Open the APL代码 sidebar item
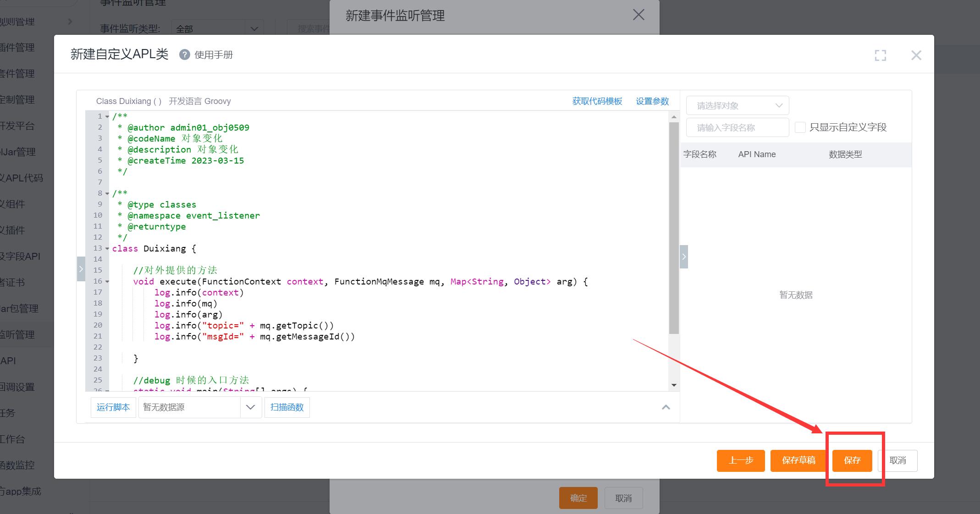The width and height of the screenshot is (980, 514). pyautogui.click(x=22, y=178)
